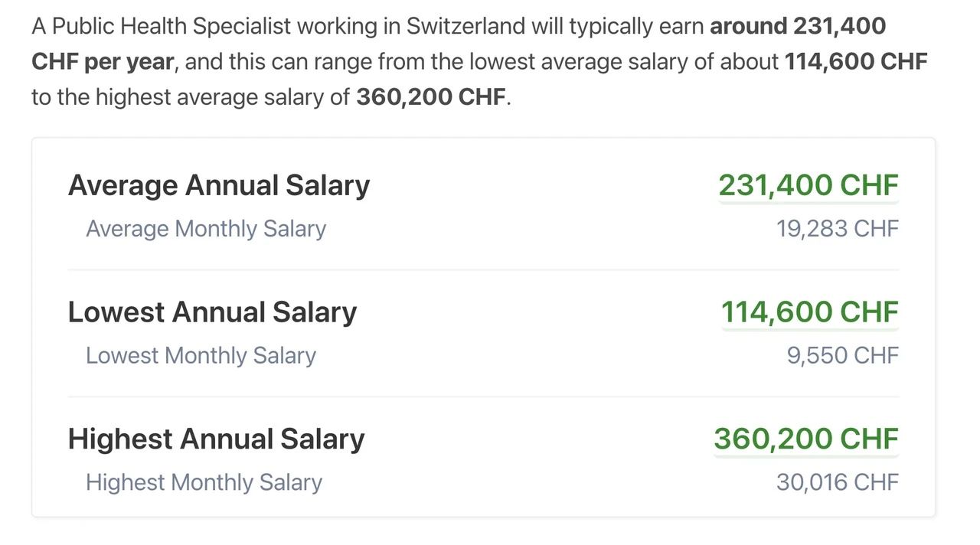This screenshot has width=980, height=545.
Task: Click bold '360,200 CHF' in intro paragraph
Action: pyautogui.click(x=431, y=98)
